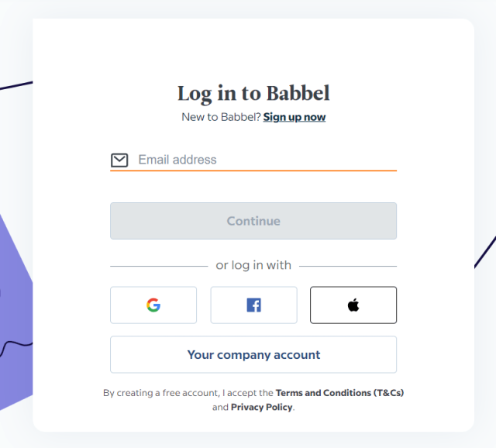This screenshot has height=448, width=496.
Task: Log in with the Google logo button
Action: click(153, 305)
